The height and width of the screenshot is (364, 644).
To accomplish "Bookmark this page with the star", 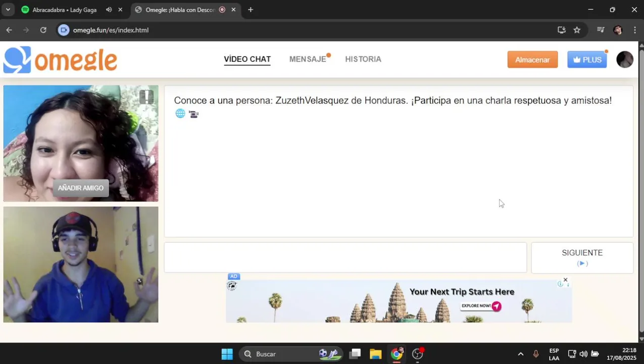I will click(577, 30).
